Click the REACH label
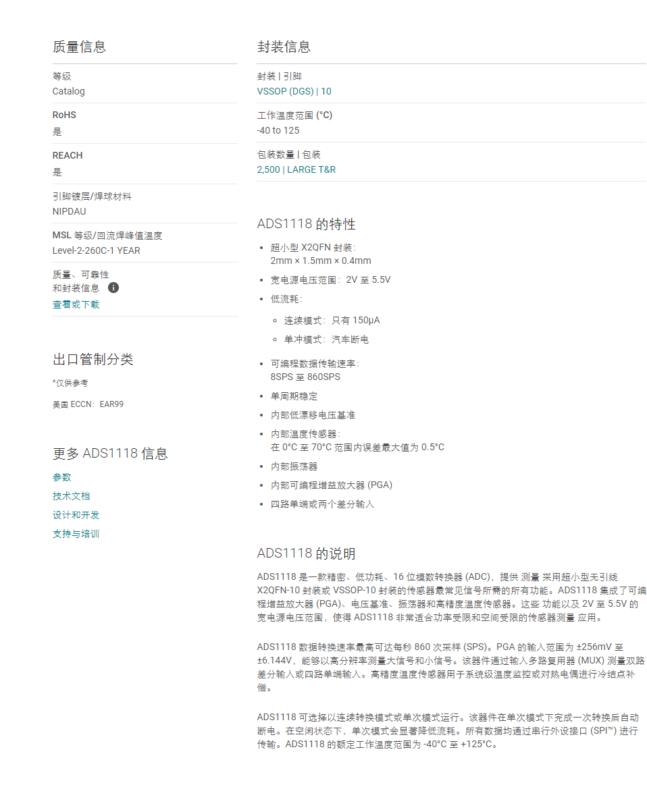 tap(68, 155)
